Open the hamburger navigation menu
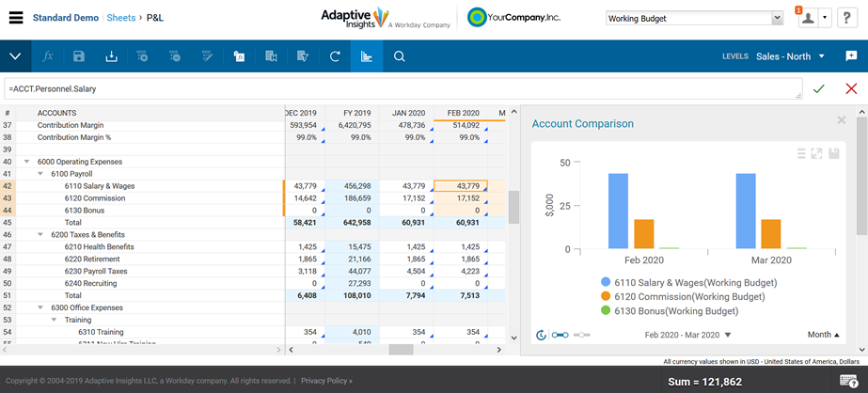The image size is (868, 393). pos(15,18)
